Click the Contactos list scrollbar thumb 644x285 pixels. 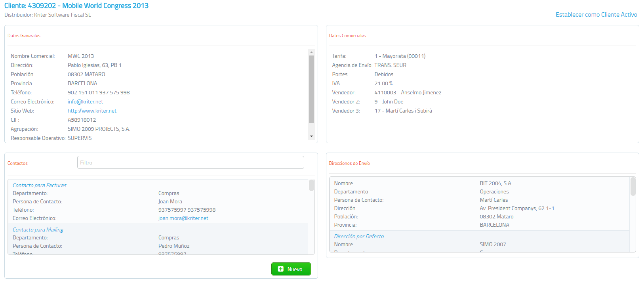tap(311, 186)
